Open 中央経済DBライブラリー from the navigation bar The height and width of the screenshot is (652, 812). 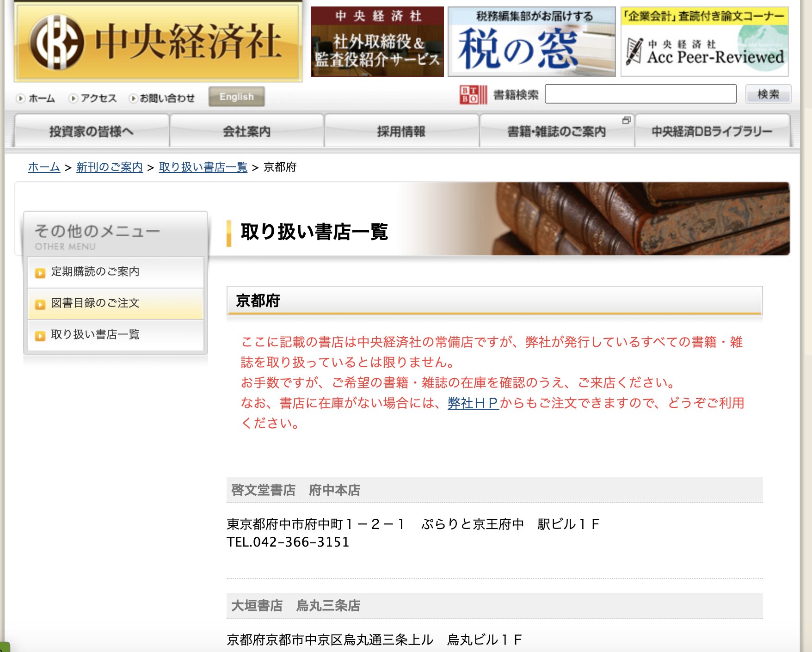point(712,131)
